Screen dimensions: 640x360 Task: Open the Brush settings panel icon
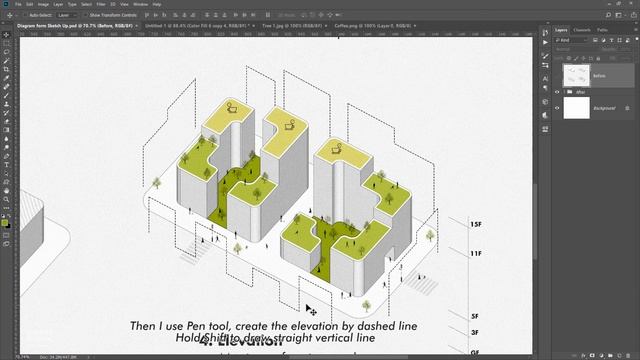coord(545,56)
